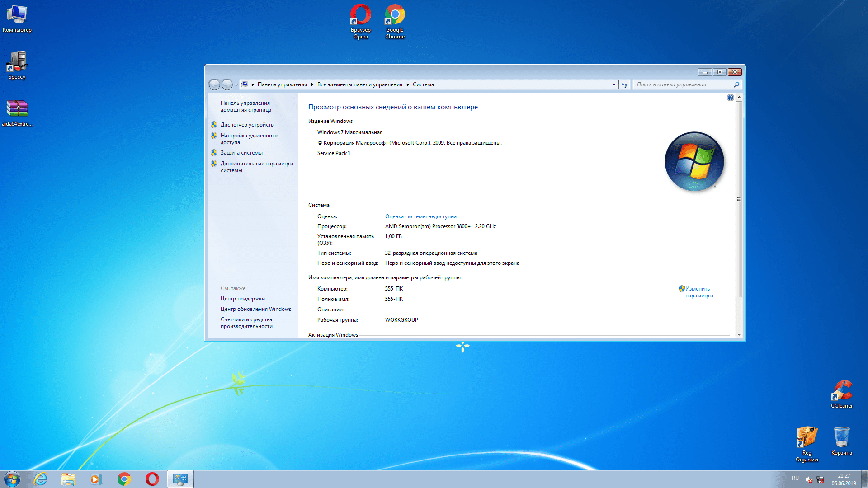The image size is (868, 488).
Task: Open Панель управления домашняя страница
Action: coord(247,106)
